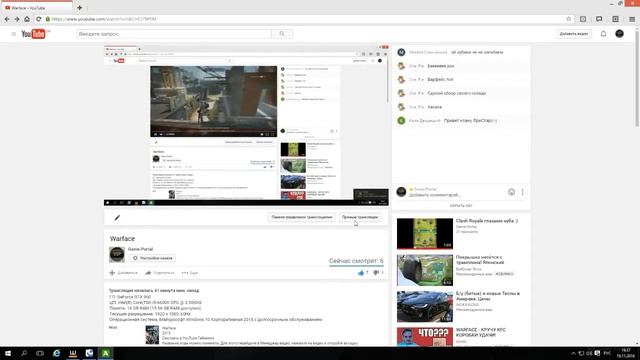Image resolution: width=640 pixels, height=360 pixels.
Task: Open Панель управления трансляциями button
Action: [x=302, y=217]
